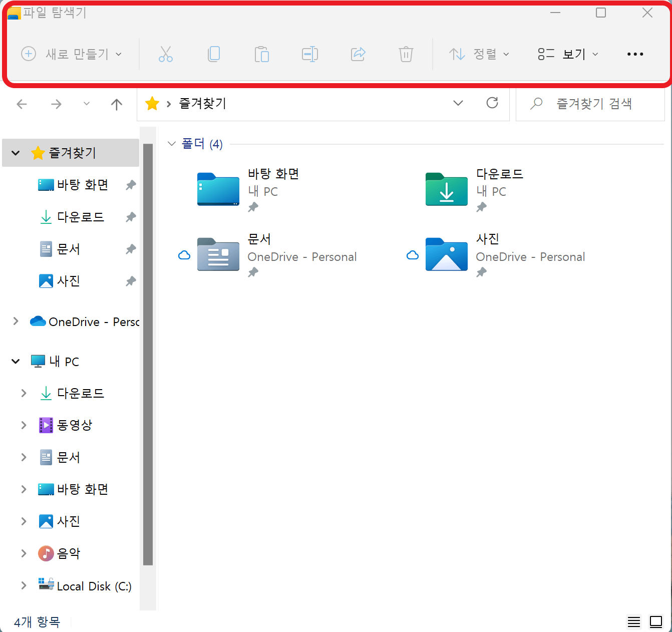Collapse the 즐겨찾기 tree node
The height and width of the screenshot is (632, 672).
point(16,153)
